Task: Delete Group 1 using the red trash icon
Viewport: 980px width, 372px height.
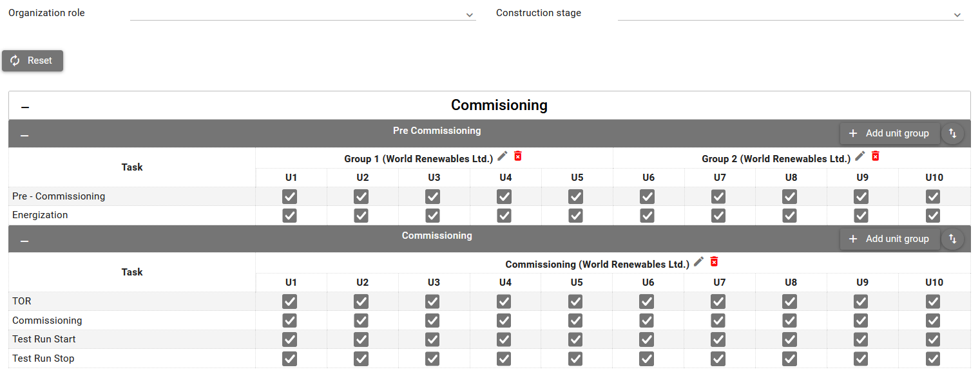Action: point(518,156)
